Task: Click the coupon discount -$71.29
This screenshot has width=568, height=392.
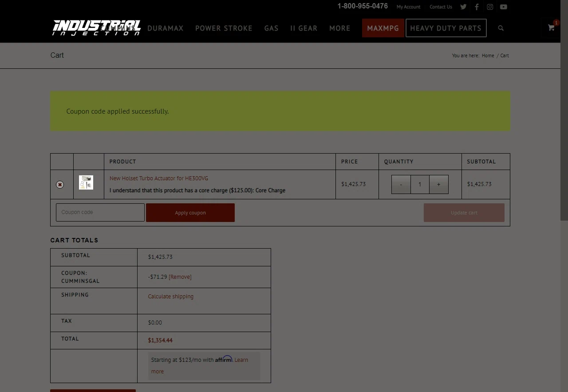Action: click(158, 277)
